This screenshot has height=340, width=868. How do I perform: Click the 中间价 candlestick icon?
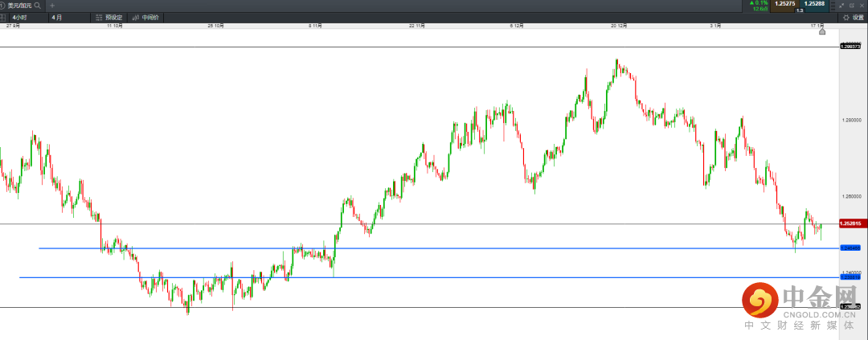[135, 17]
